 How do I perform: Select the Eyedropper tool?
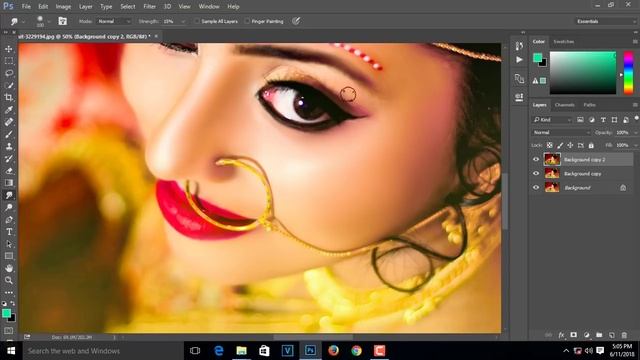point(9,110)
